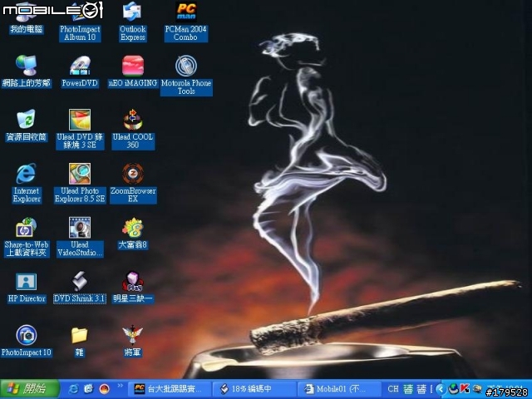The width and height of the screenshot is (532, 399).
Task: Select the Ulead VideoStudio icon
Action: click(80, 238)
